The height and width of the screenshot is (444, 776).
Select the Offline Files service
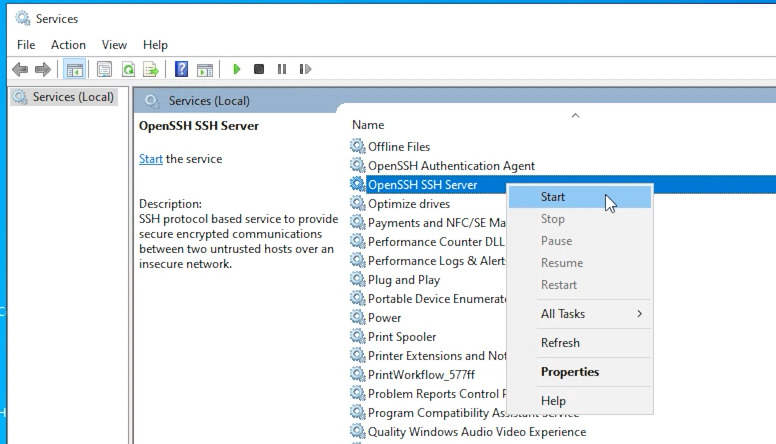coord(399,147)
